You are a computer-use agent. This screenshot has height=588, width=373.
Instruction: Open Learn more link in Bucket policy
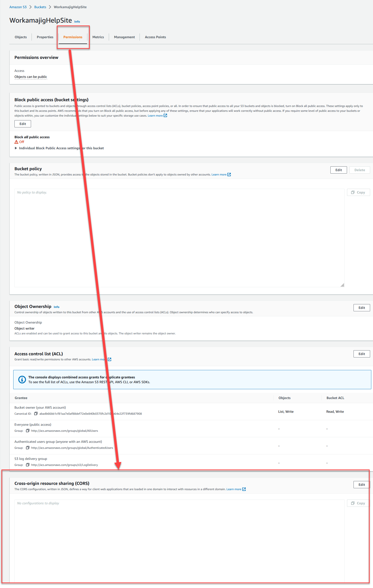pyautogui.click(x=219, y=175)
